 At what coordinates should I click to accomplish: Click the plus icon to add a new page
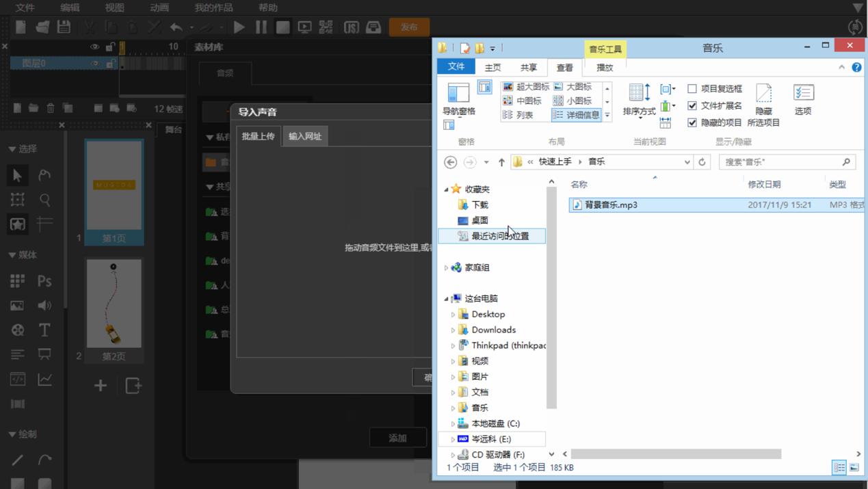click(x=100, y=386)
